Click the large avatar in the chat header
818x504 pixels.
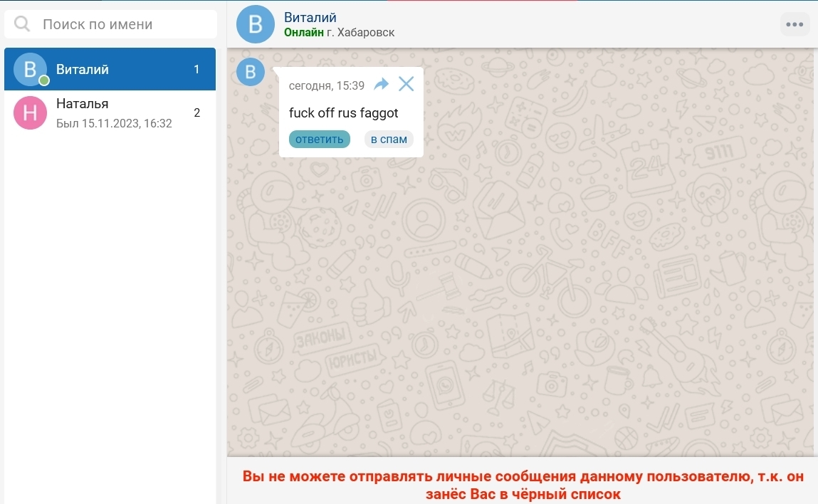click(255, 24)
